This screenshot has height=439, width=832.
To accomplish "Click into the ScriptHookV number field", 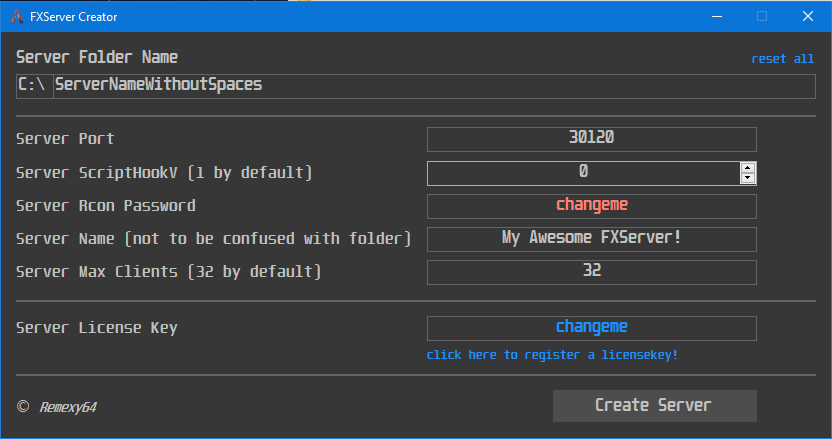I will (x=584, y=173).
